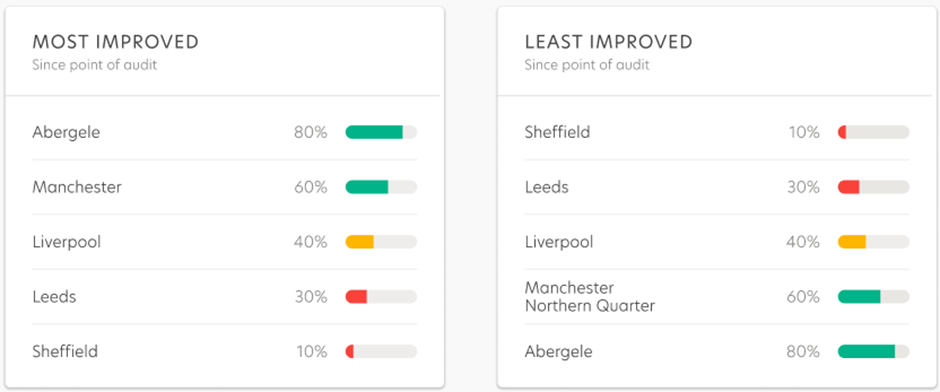Click Leeds 30% red bar in Least Improved

tap(873, 187)
